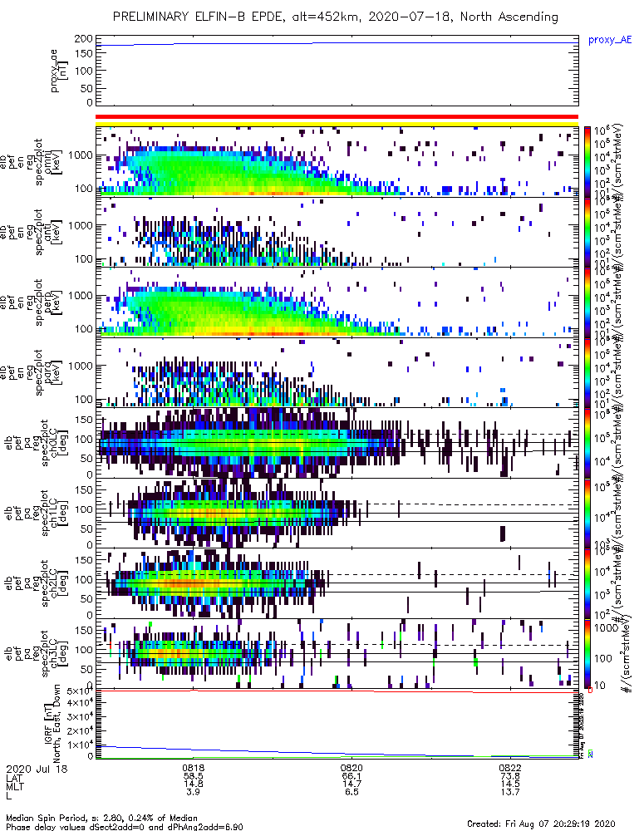Click the ch0LC pitch-angle spectrogram
This screenshot has width=644, height=831.
(x=337, y=443)
